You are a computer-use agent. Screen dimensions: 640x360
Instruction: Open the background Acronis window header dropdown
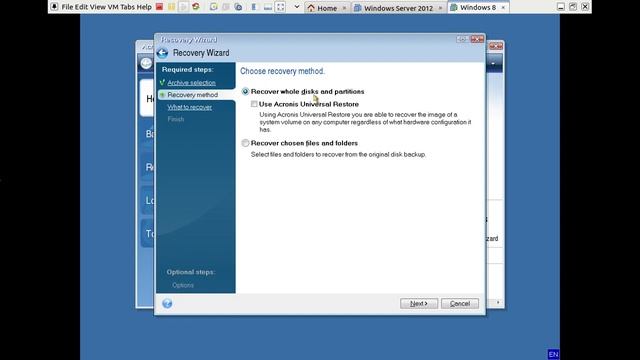(x=493, y=64)
